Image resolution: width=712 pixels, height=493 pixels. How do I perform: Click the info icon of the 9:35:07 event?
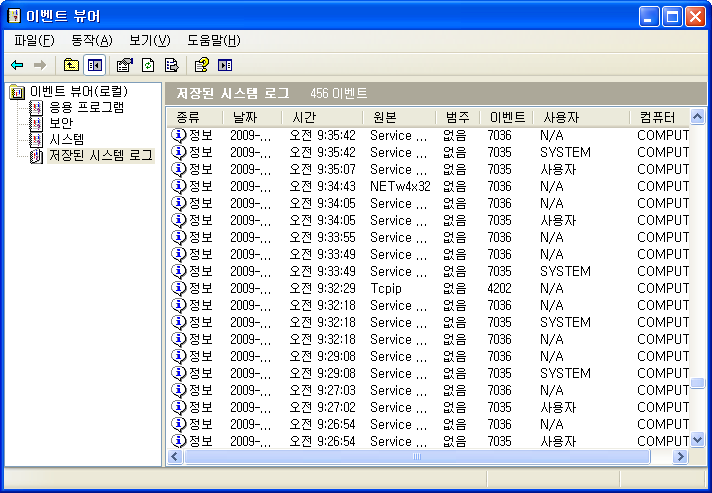178,169
